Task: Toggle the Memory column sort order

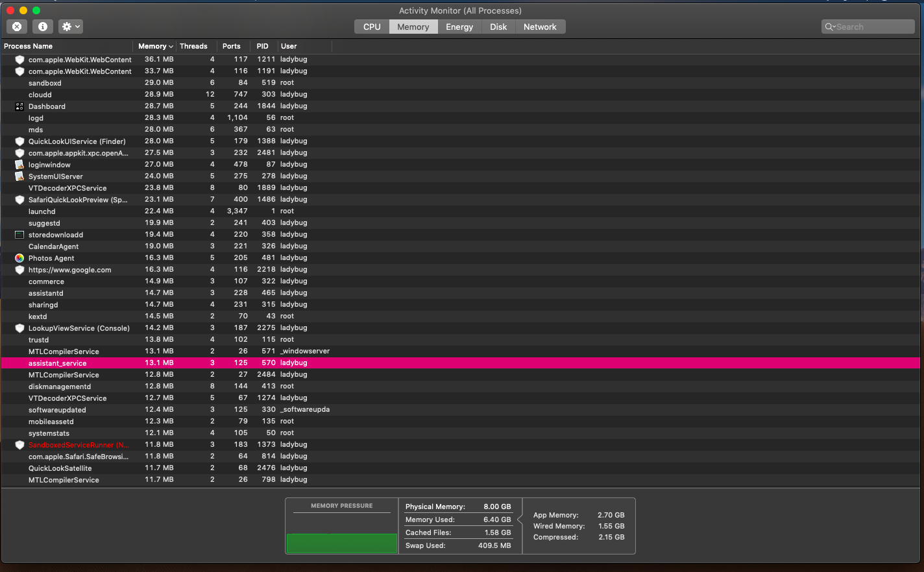Action: click(155, 46)
